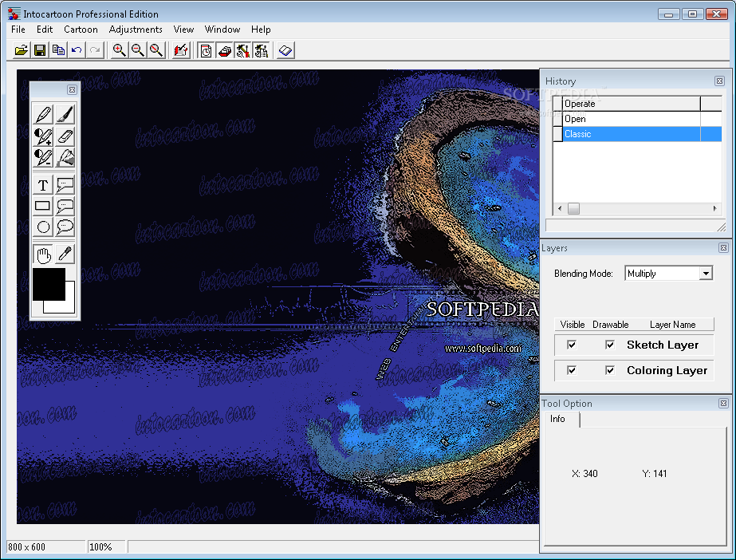Click History list left scroll arrow
Screen dimensions: 736x560
point(559,208)
